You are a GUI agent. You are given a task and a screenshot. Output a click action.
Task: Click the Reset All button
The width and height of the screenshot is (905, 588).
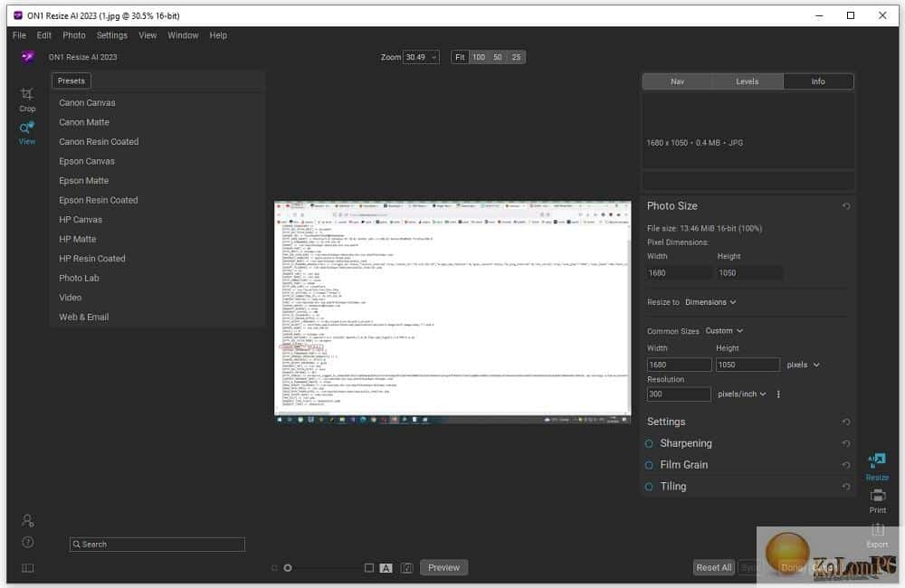pos(714,568)
